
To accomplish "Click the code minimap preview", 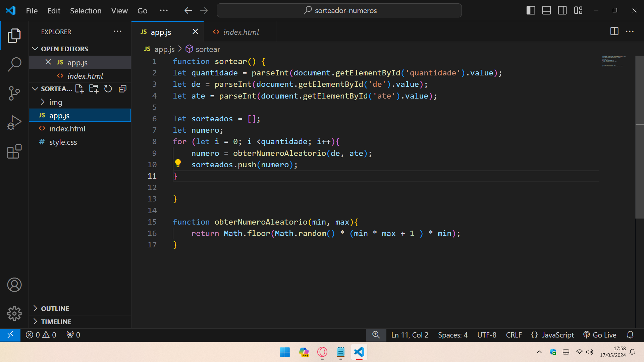I will tap(614, 61).
